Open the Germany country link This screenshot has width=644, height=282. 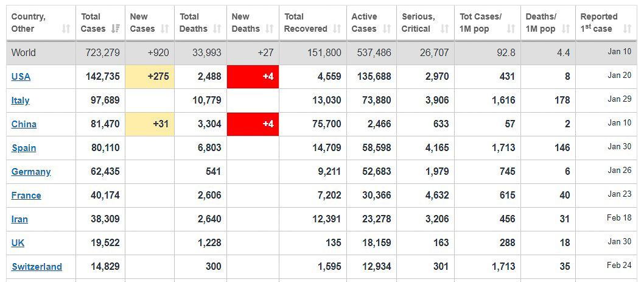coord(31,172)
